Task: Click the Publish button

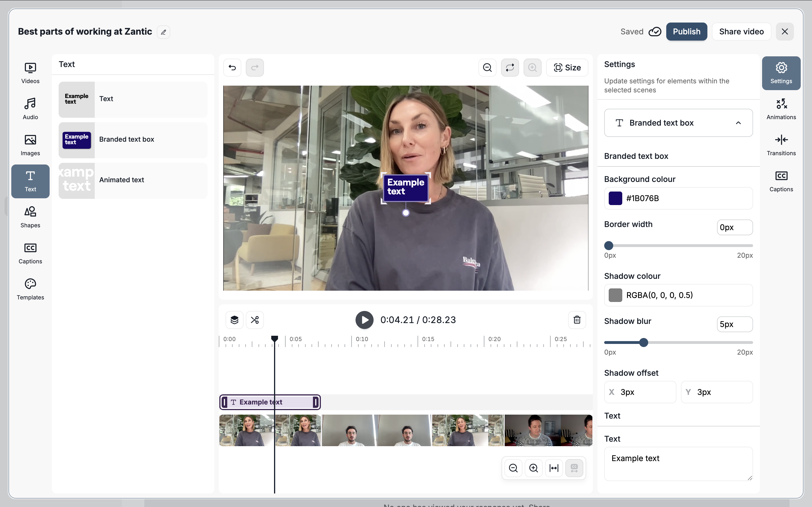Action: [687, 32]
